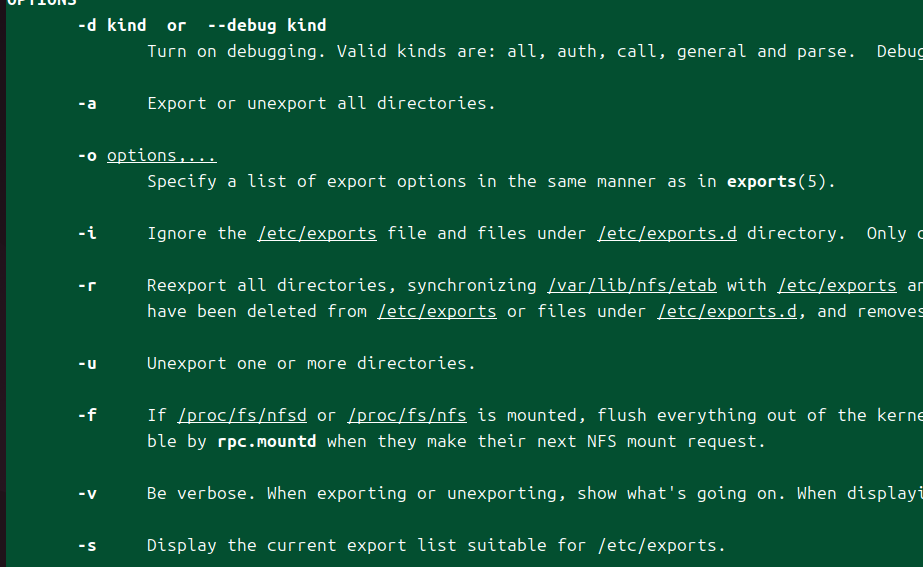Click the -v option flag
923x567 pixels.
pyautogui.click(x=87, y=493)
